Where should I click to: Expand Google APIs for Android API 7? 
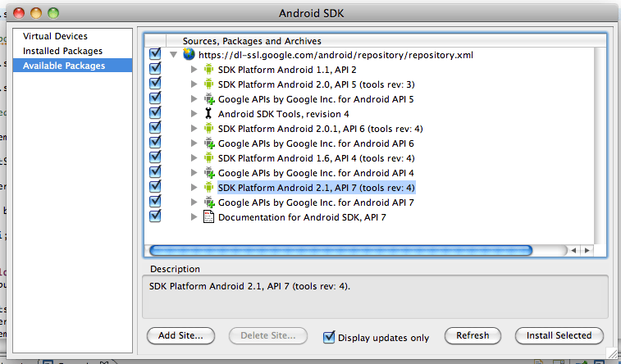194,202
